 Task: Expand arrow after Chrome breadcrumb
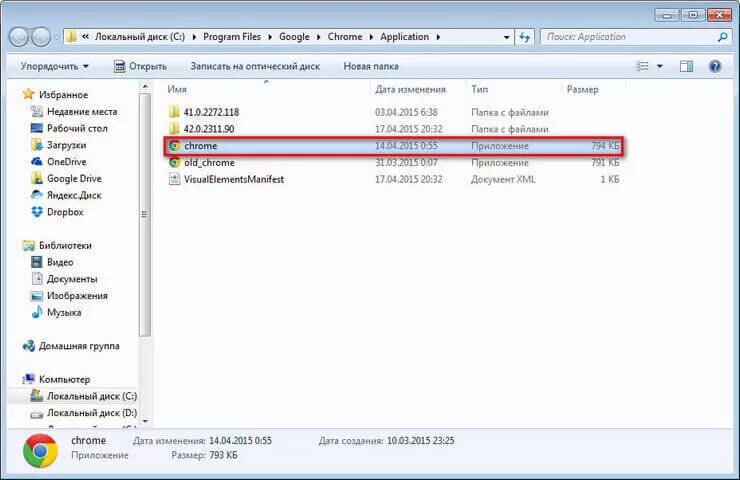pos(371,37)
